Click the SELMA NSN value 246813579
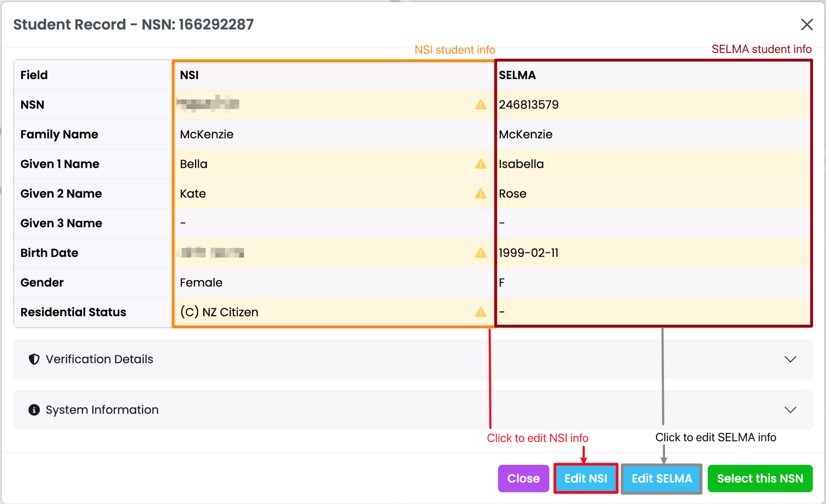 click(x=528, y=105)
